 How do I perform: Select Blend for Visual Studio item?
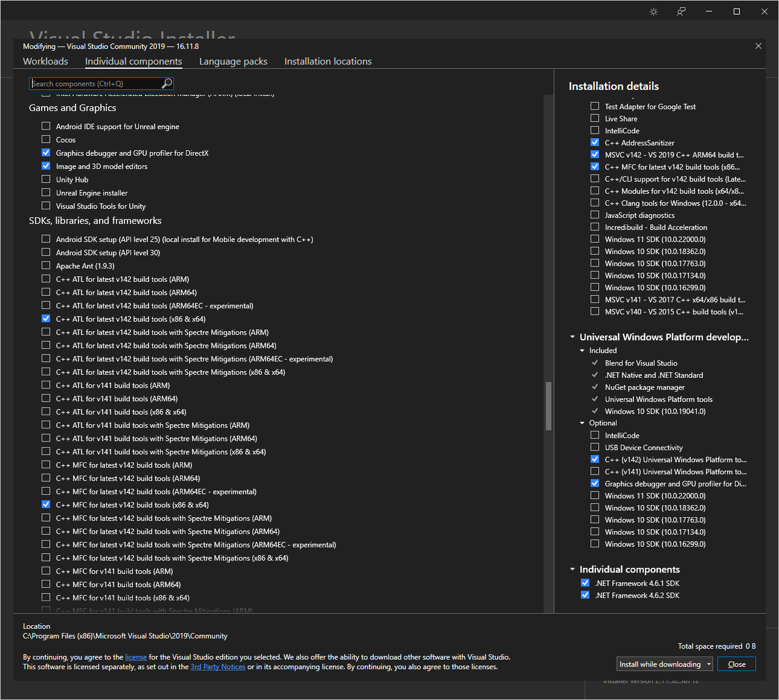(641, 363)
